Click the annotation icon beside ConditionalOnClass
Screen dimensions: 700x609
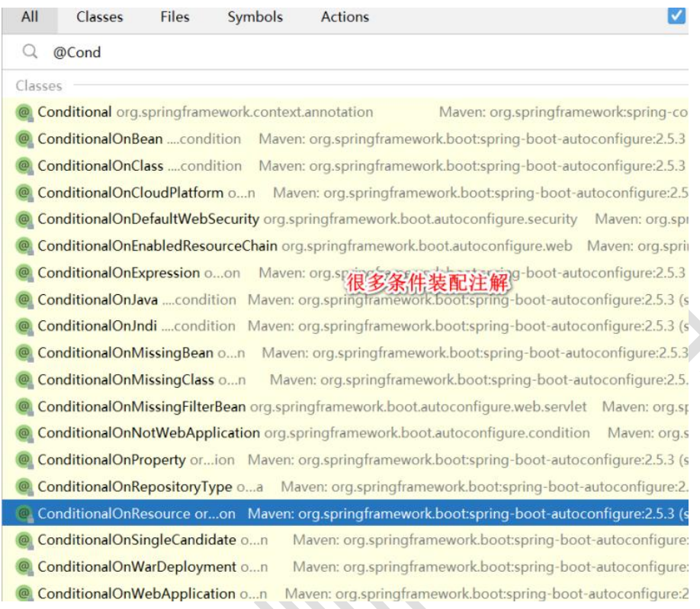click(x=24, y=166)
